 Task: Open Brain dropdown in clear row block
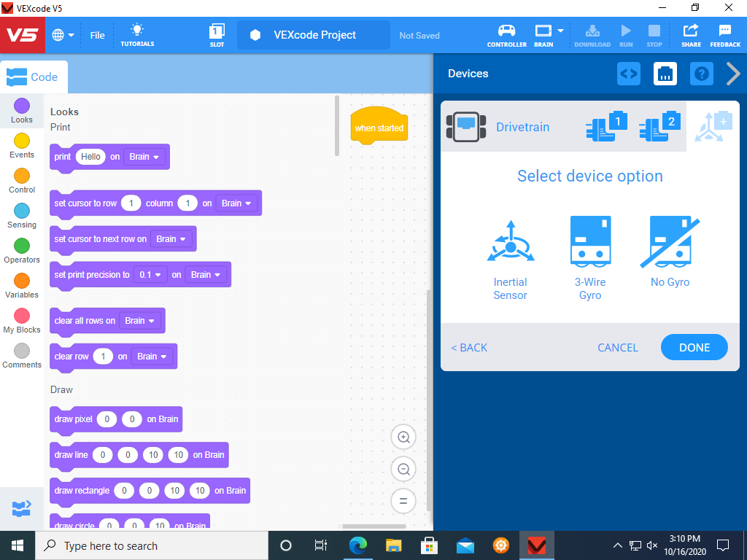[152, 357]
